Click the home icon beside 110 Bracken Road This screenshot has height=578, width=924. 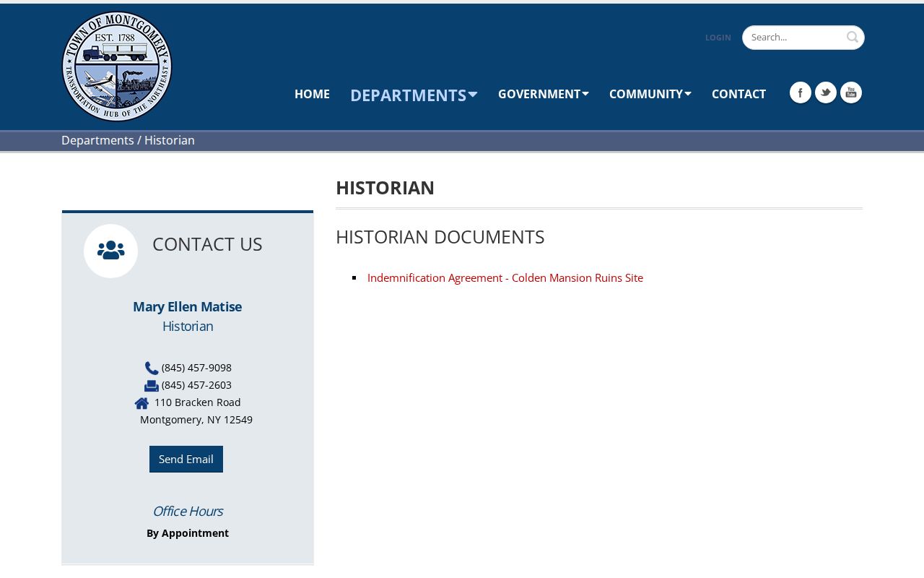point(141,403)
